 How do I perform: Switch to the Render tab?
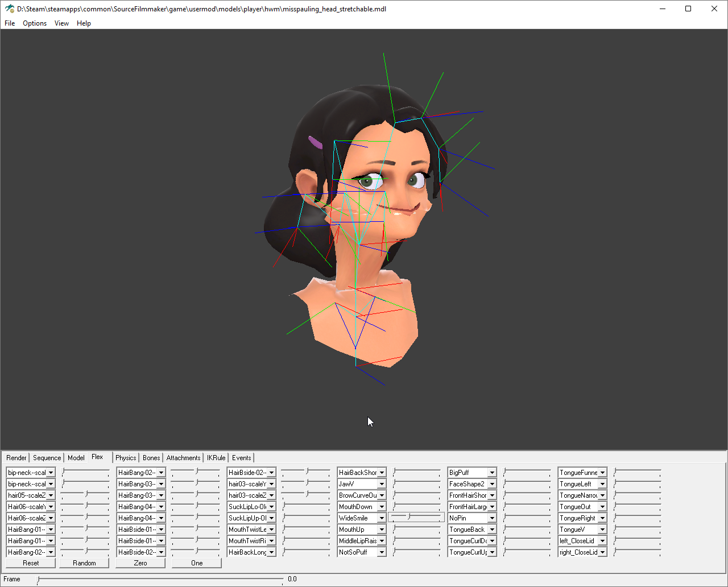pos(16,458)
